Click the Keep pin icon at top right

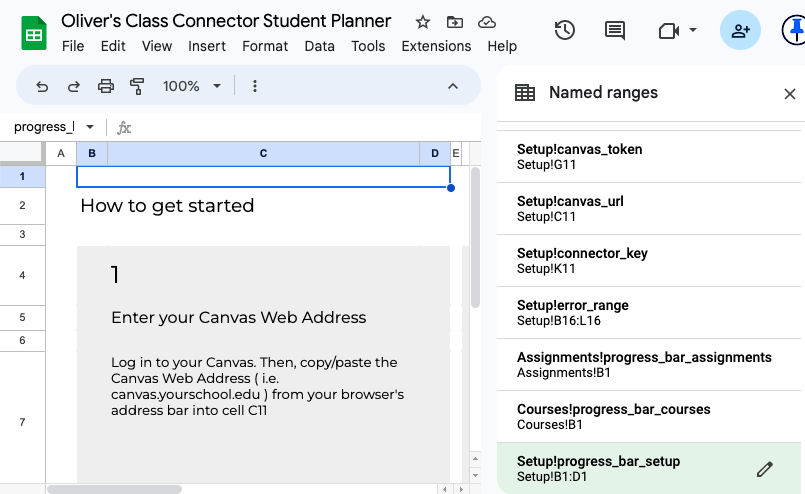[x=795, y=30]
